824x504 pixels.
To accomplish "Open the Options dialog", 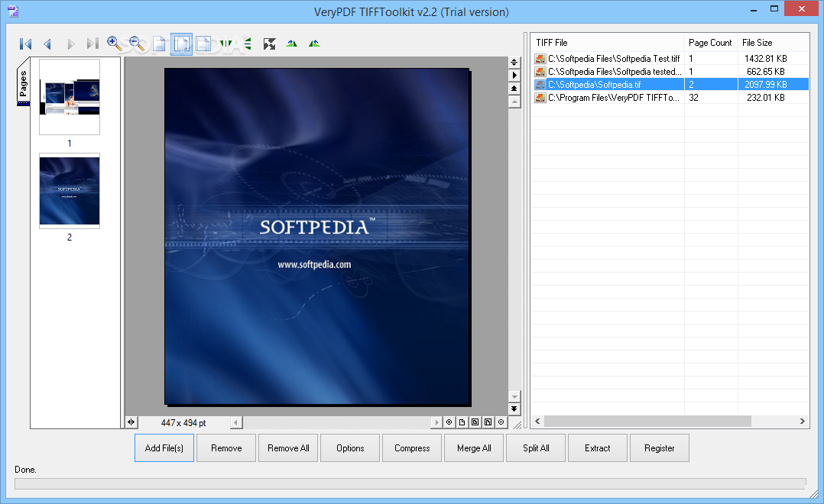I will click(350, 447).
